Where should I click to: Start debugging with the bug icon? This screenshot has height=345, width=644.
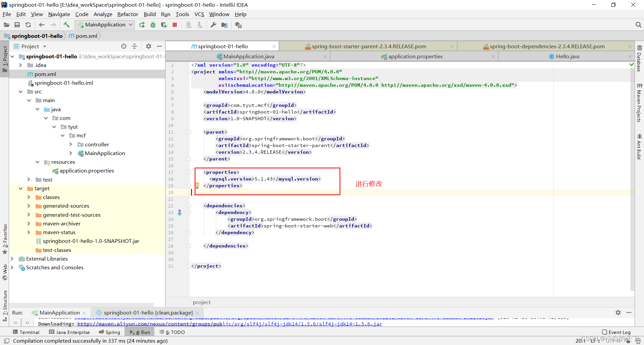(x=153, y=25)
